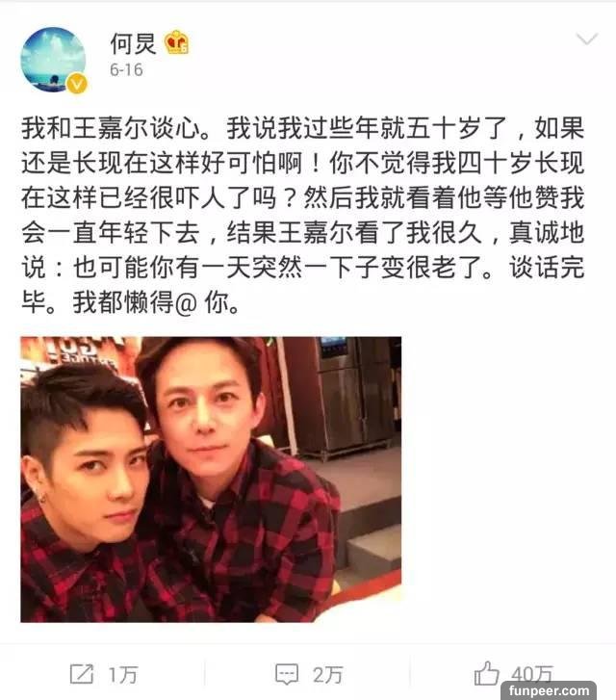Click the opening phrase 我和王嘉尔谈心
The image size is (616, 700).
click(x=111, y=129)
